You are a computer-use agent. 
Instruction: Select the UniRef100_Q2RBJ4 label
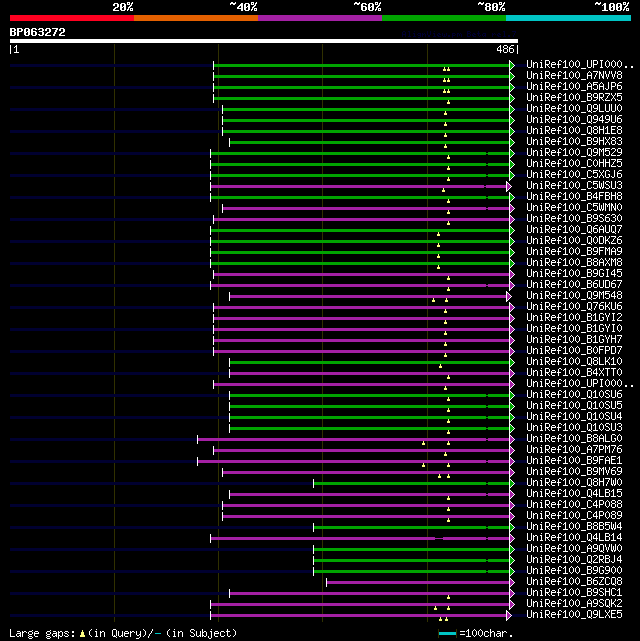pyautogui.click(x=574, y=560)
